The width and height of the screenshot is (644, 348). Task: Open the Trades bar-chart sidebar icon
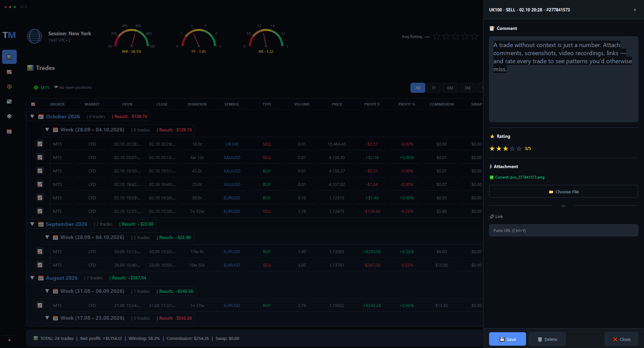tap(9, 57)
